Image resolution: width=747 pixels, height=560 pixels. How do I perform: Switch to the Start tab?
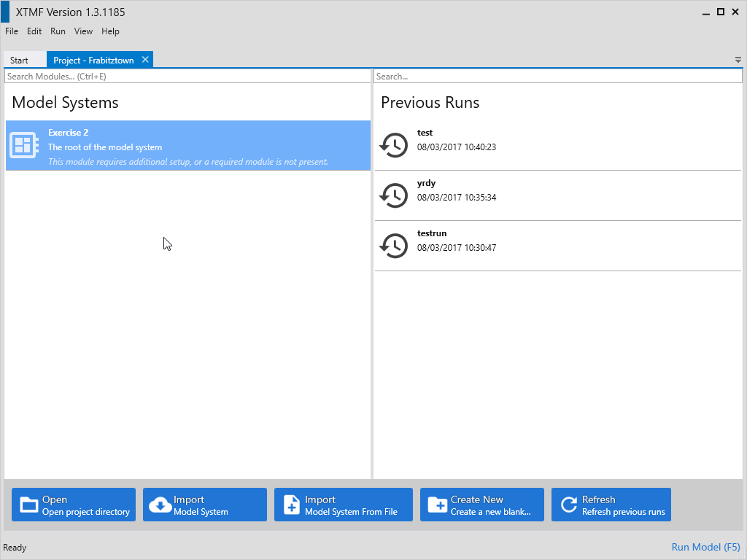(x=20, y=61)
